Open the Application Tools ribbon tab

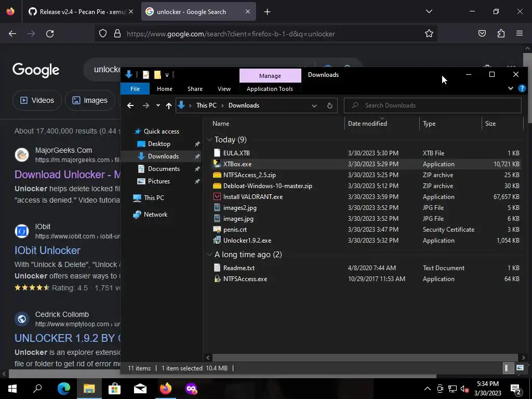pyautogui.click(x=270, y=89)
